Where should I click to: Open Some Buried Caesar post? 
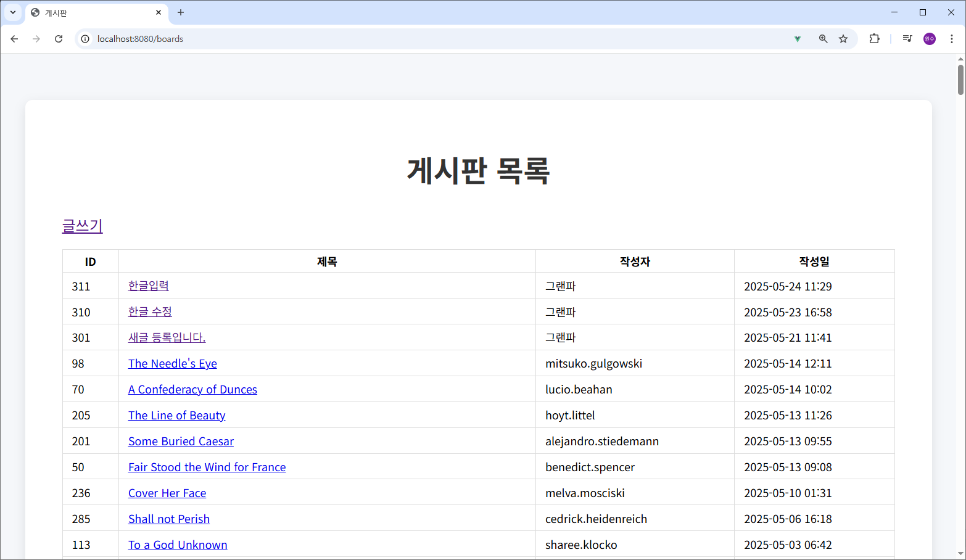pyautogui.click(x=181, y=441)
